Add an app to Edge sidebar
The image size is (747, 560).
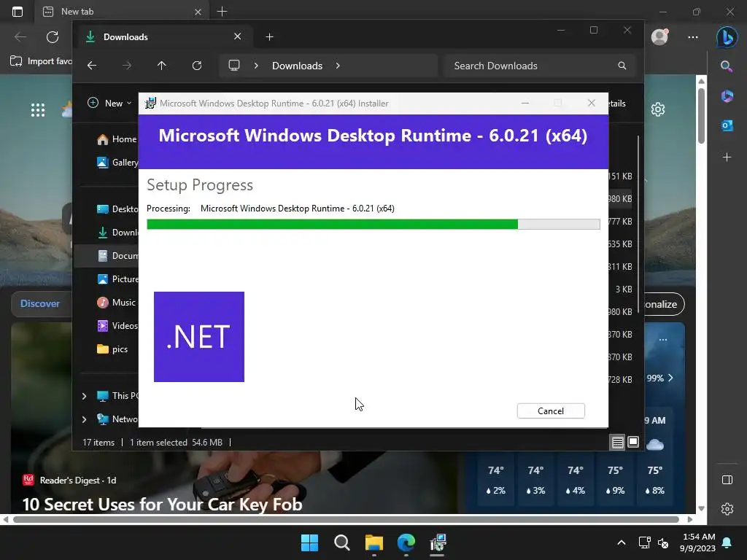tap(727, 157)
